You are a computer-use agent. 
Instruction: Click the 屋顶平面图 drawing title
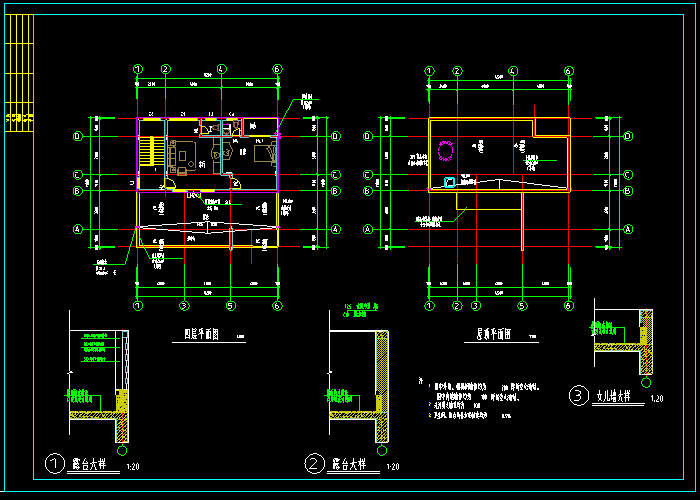488,335
